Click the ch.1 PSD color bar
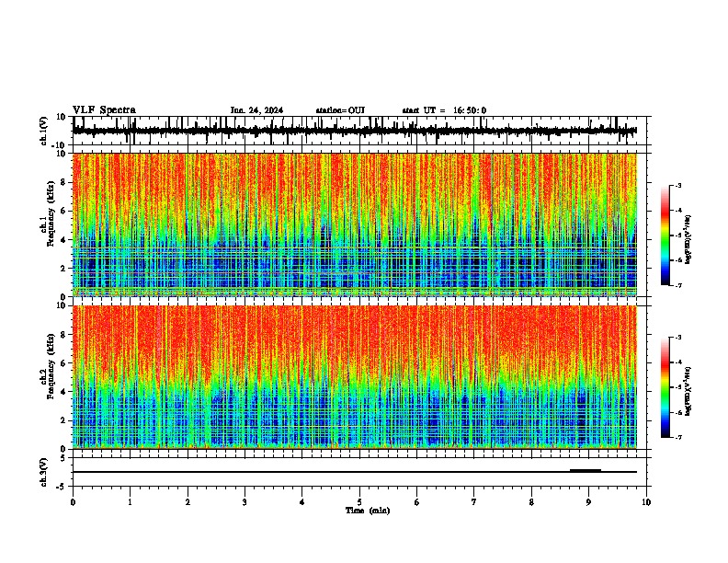 coord(665,236)
